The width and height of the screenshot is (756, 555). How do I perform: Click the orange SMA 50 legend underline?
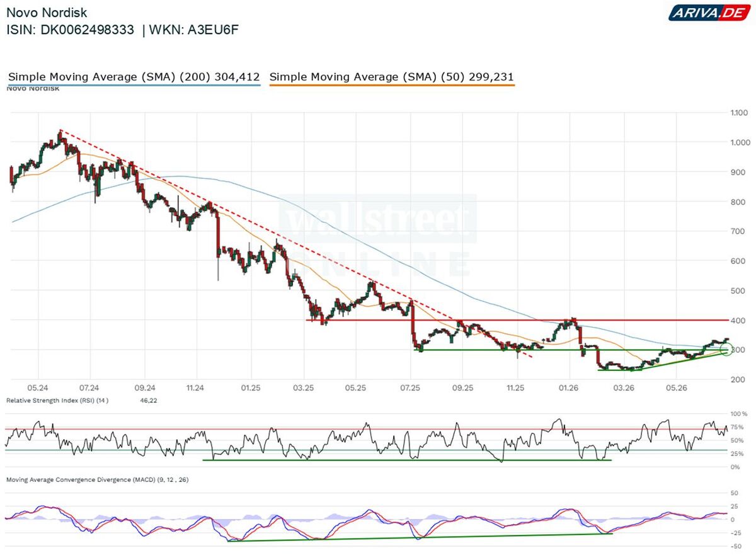pyautogui.click(x=392, y=85)
